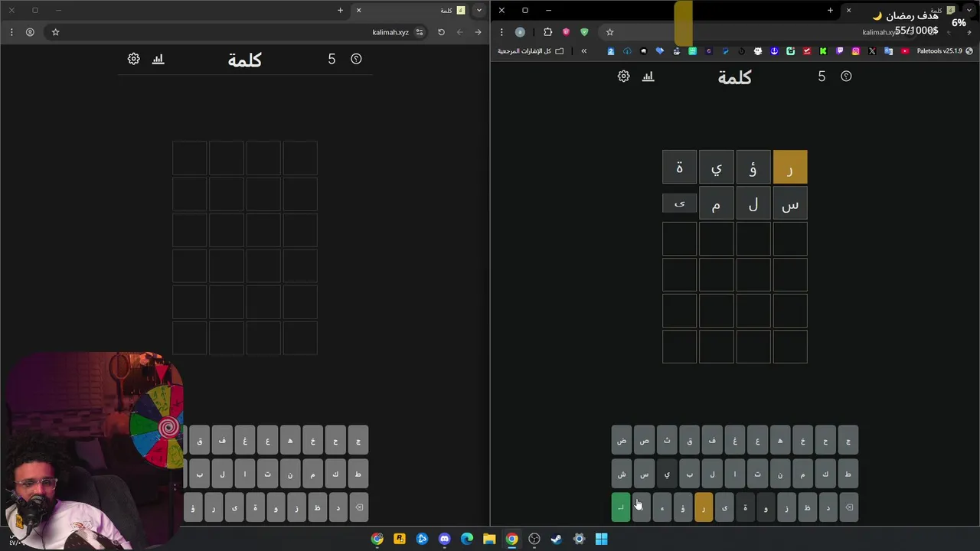Open Google Translate bookmark in right browser
Image resolution: width=980 pixels, height=551 pixels.
(888, 51)
